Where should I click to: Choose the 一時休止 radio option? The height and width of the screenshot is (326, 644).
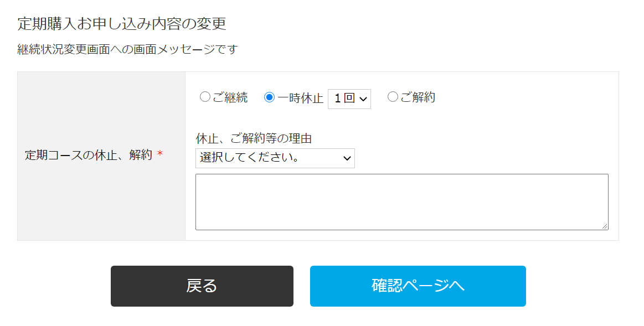(270, 97)
